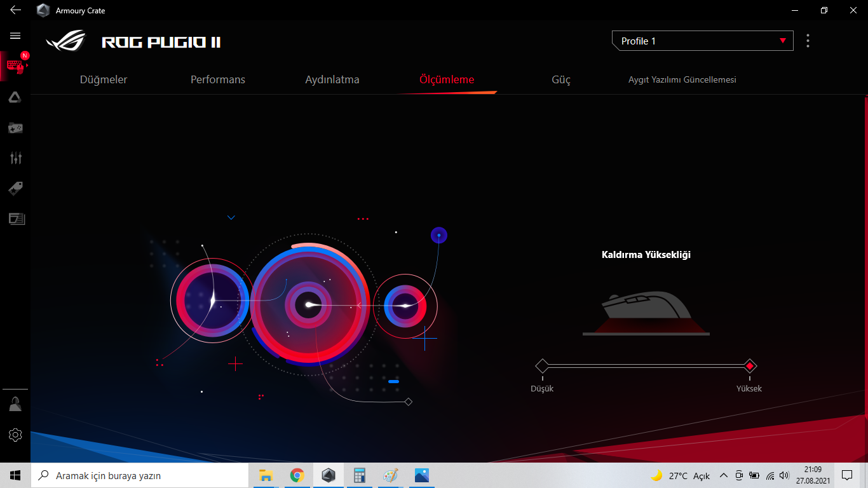Screen dimensions: 868x488
Task: Open the Windows Start menu
Action: click(15, 475)
